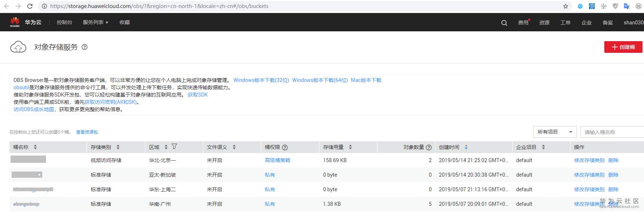644x212 pixels.
Task: Click the Mac版本下载 link
Action: pos(366,80)
